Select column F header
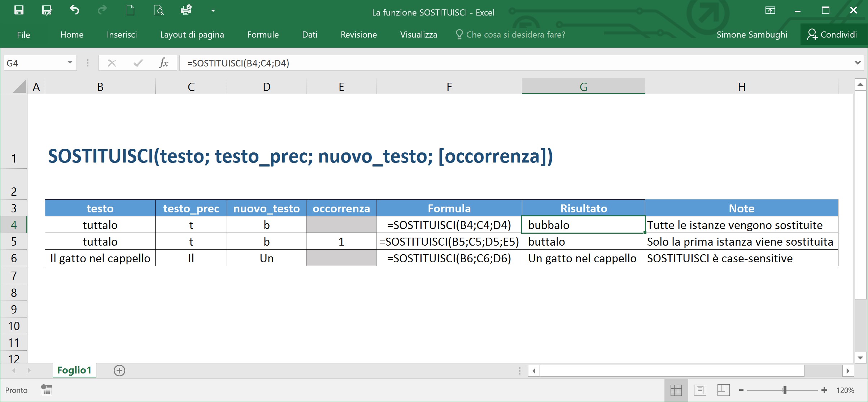The width and height of the screenshot is (868, 402). point(449,87)
